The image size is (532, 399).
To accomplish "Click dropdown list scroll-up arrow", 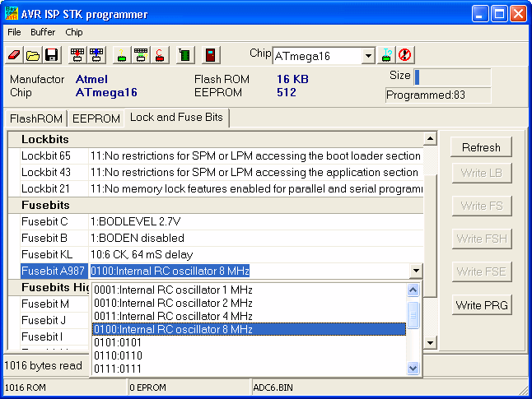I will 413,290.
